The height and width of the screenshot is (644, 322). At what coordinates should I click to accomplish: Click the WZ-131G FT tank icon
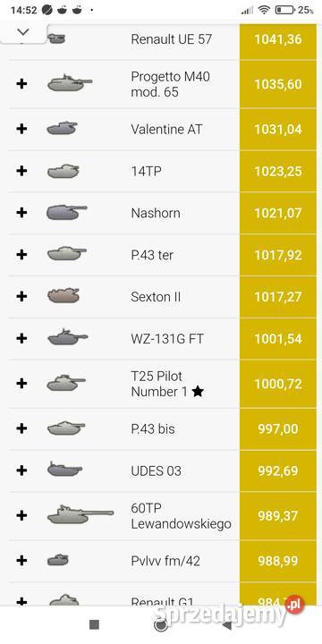coord(67,337)
